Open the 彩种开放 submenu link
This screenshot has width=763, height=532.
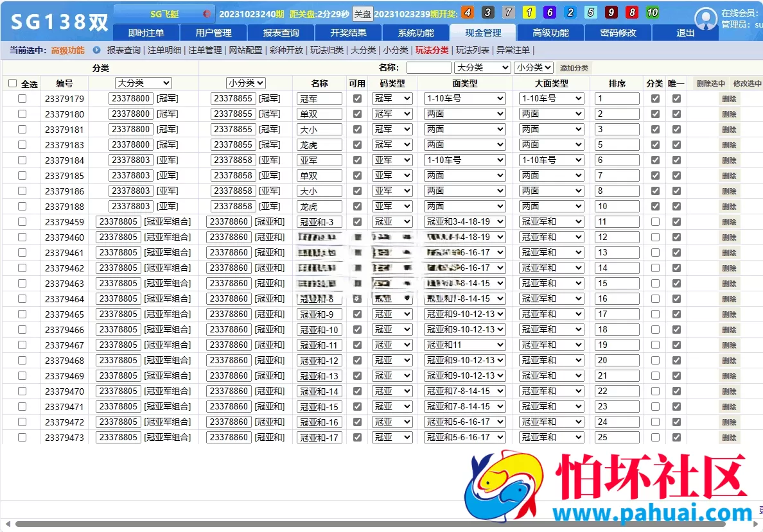point(286,50)
